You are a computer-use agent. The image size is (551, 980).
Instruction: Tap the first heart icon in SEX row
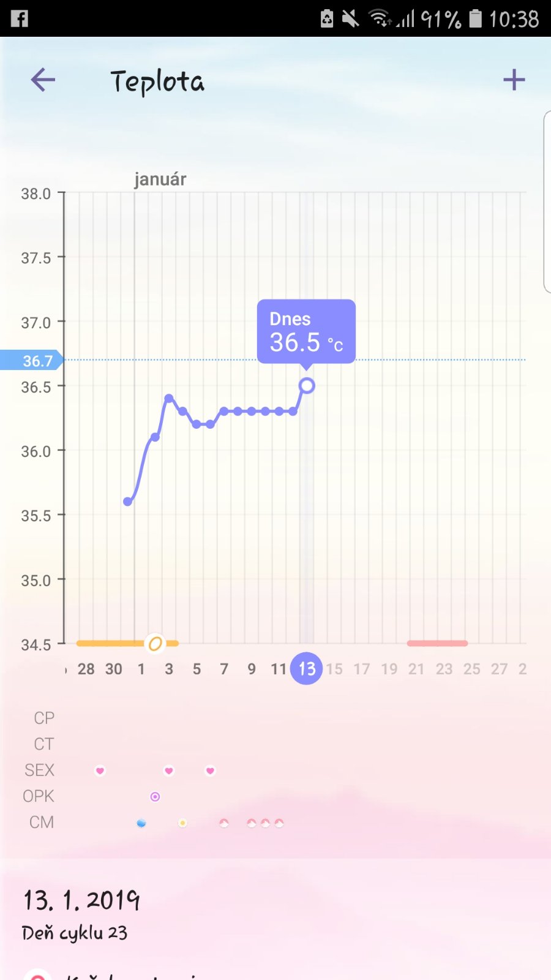coord(100,771)
